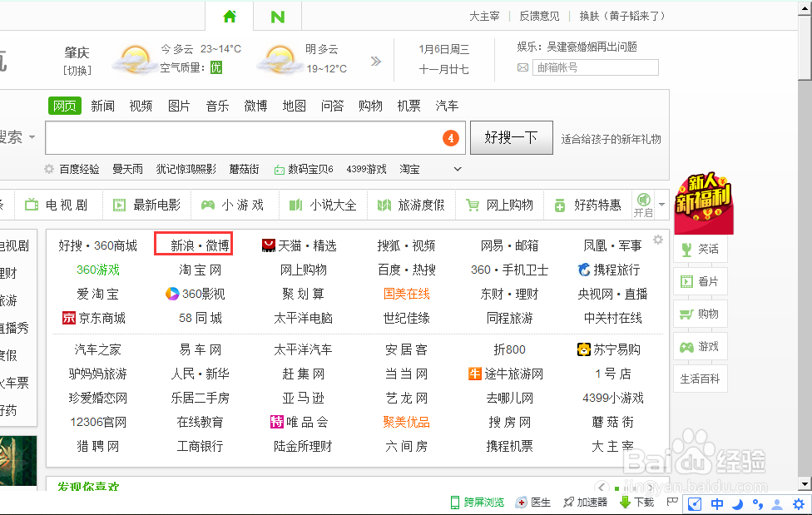812x515 pixels.
Task: Click 换肤 skin change link
Action: click(622, 16)
